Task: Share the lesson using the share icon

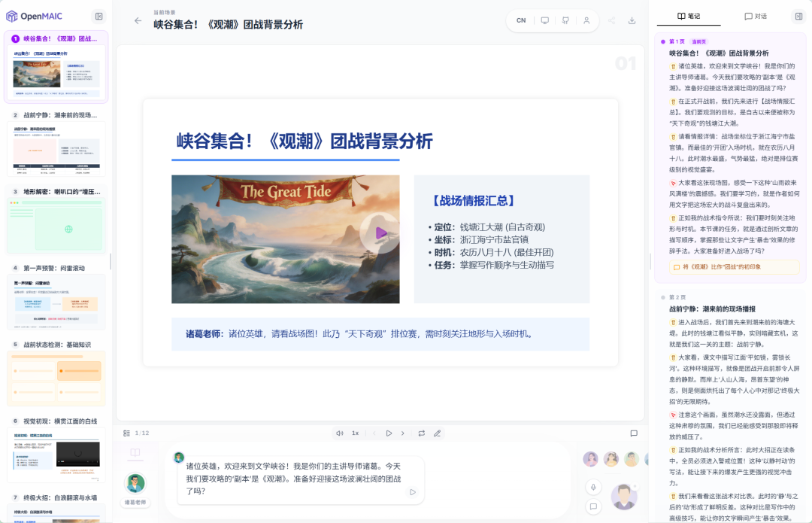Action: coord(611,20)
